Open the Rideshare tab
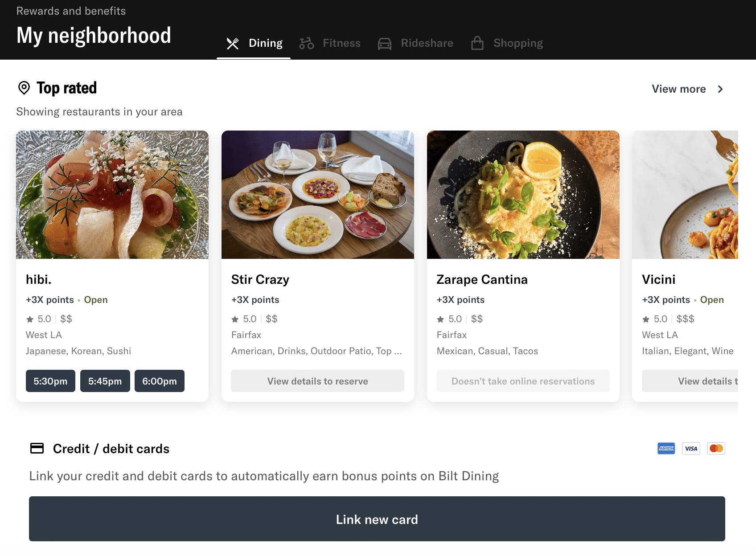 click(427, 43)
